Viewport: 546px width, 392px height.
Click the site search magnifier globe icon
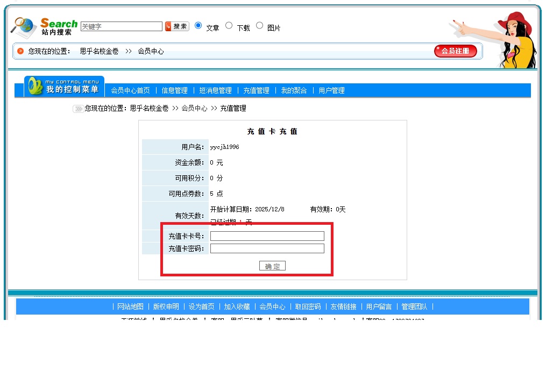[x=24, y=27]
